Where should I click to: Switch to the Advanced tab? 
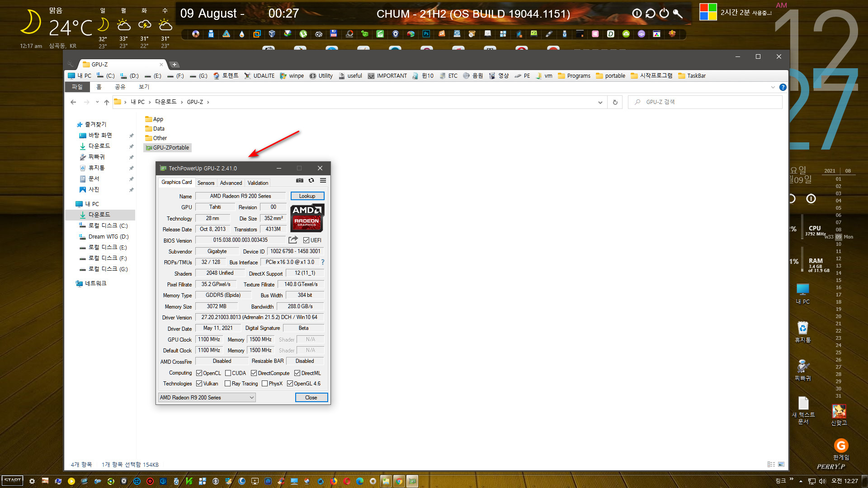pyautogui.click(x=231, y=183)
